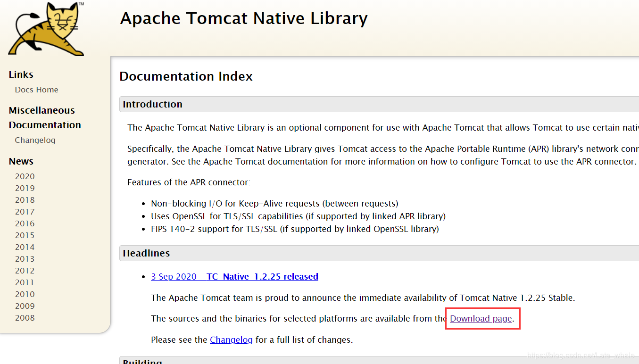Screen dimensions: 639x364
Task: Open the TC-Native-1.2.25 released announcement
Action: point(234,276)
